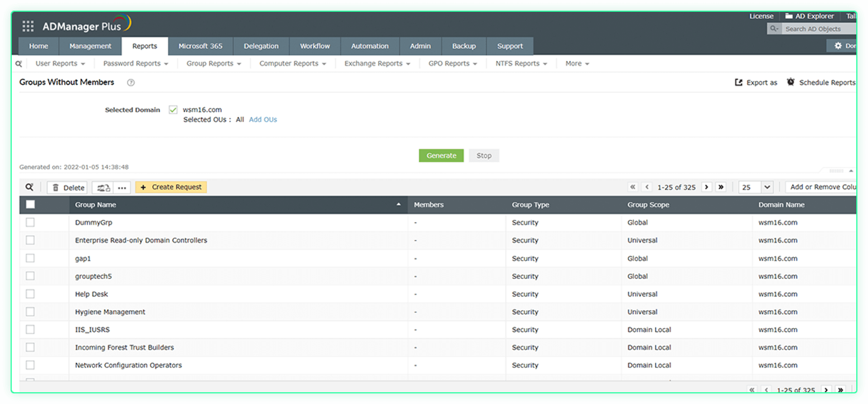Open the Password Reports dropdown
The height and width of the screenshot is (404, 868).
pos(135,64)
